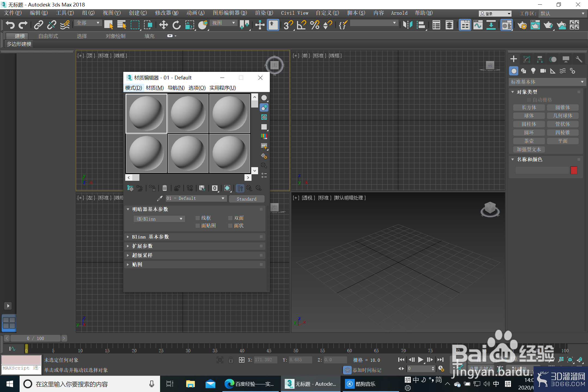Viewport: 588px width, 392px height.
Task: Select the Select and Link tool
Action: 39,25
